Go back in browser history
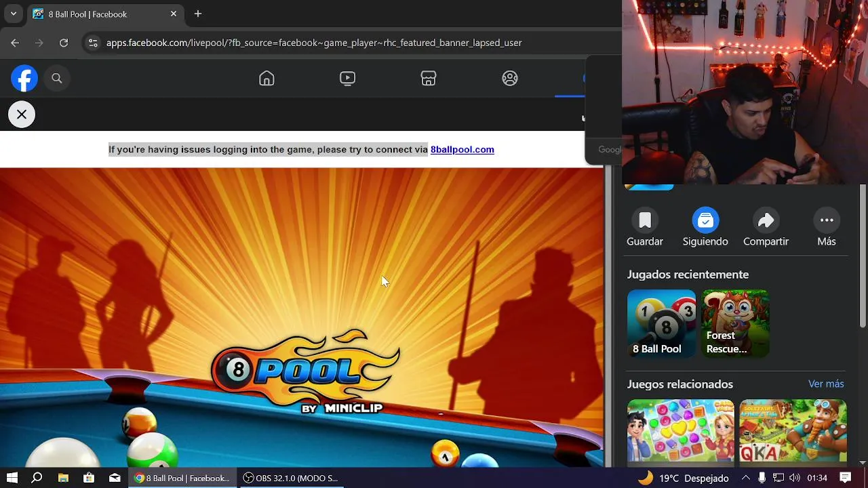Screen dimensions: 868x488 coord(15,43)
